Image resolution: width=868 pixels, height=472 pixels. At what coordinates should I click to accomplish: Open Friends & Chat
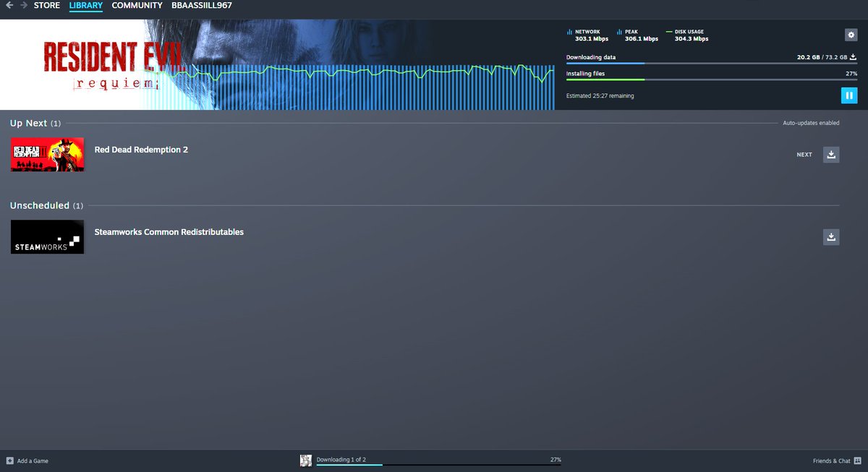[836, 460]
